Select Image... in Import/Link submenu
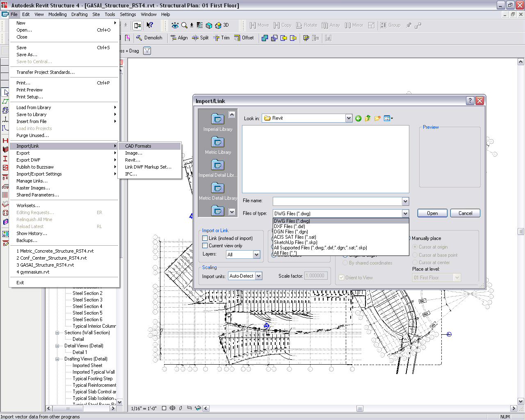 pyautogui.click(x=150, y=153)
